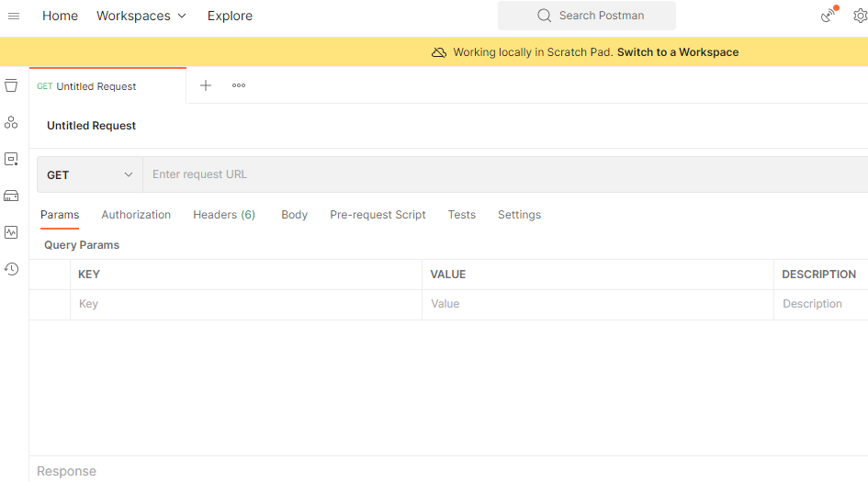868x482 pixels.
Task: Click the Response panel label
Action: 66,471
